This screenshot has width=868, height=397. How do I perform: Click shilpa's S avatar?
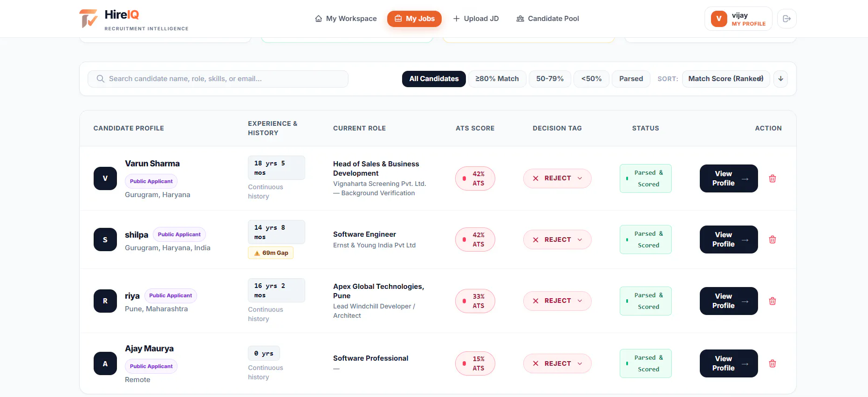pos(105,240)
